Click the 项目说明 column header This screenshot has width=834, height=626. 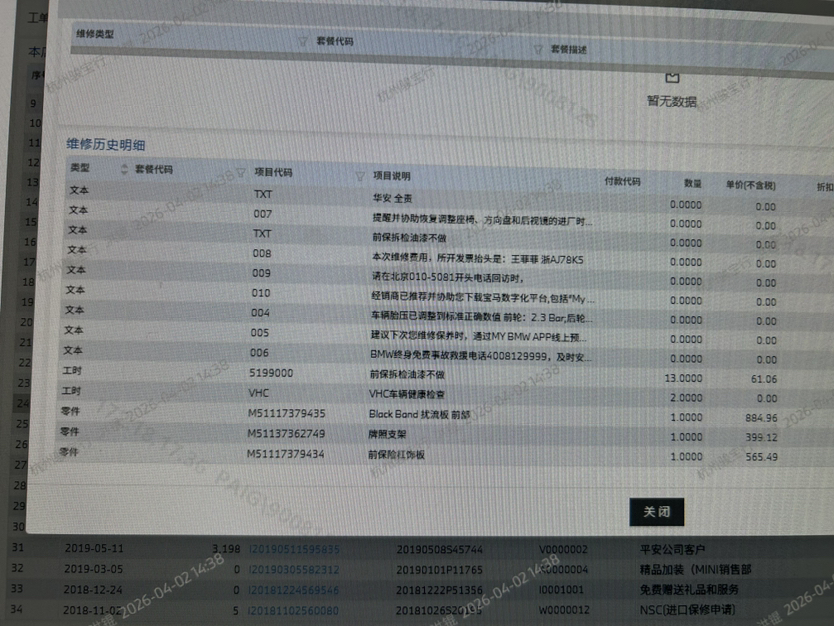392,176
